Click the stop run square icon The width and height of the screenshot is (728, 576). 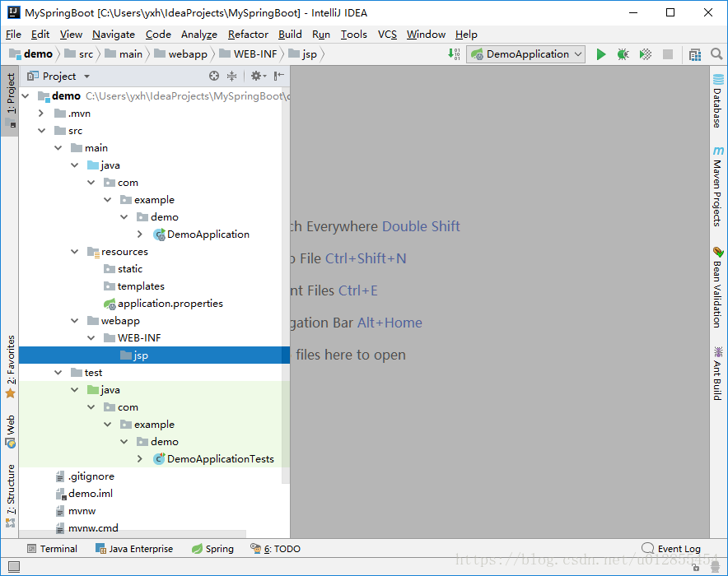[x=668, y=54]
